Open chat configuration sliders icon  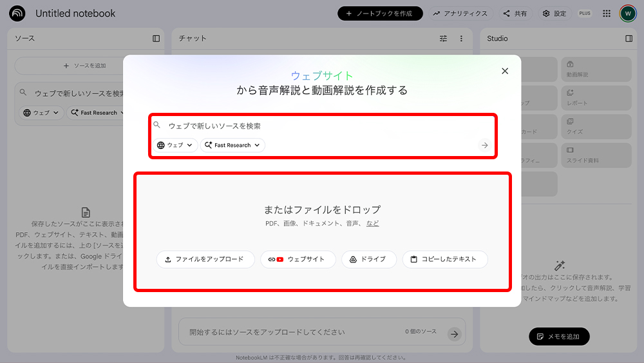pos(443,39)
